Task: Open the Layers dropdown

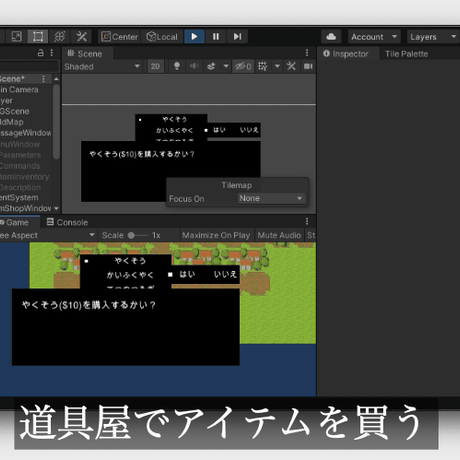Action: (433, 37)
